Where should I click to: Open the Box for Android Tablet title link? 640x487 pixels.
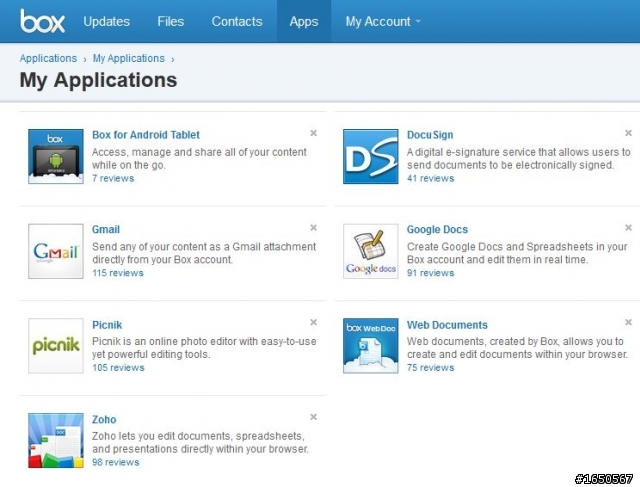pyautogui.click(x=146, y=135)
